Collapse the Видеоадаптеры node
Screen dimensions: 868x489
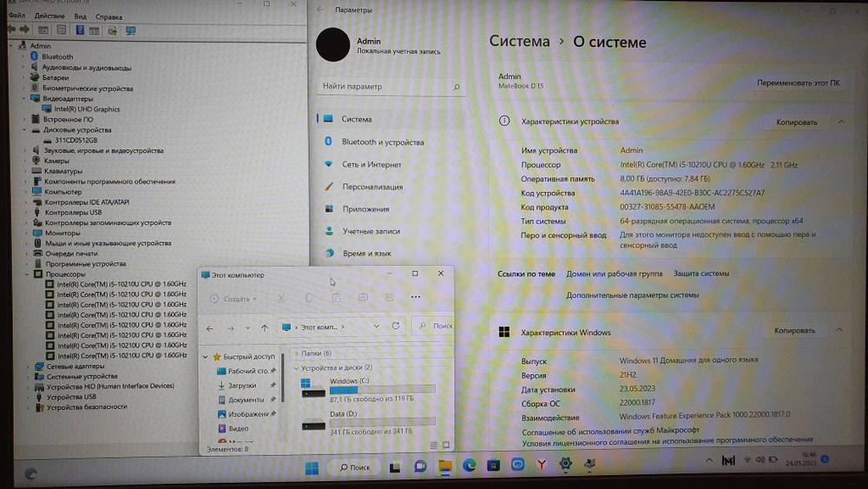(23, 98)
